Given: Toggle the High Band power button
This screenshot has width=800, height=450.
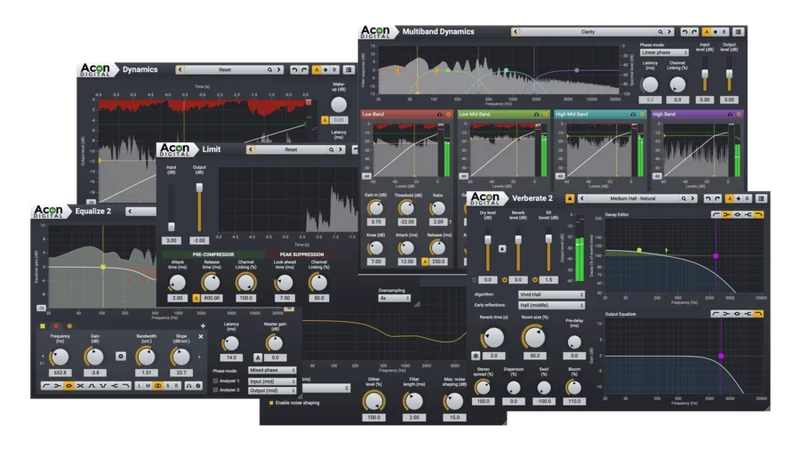Looking at the screenshot, I should click(739, 114).
